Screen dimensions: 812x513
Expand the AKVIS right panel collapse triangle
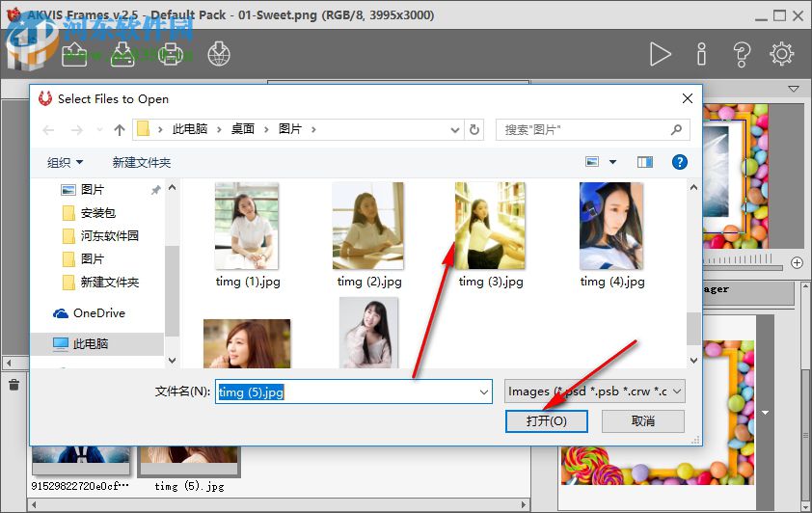[794, 89]
